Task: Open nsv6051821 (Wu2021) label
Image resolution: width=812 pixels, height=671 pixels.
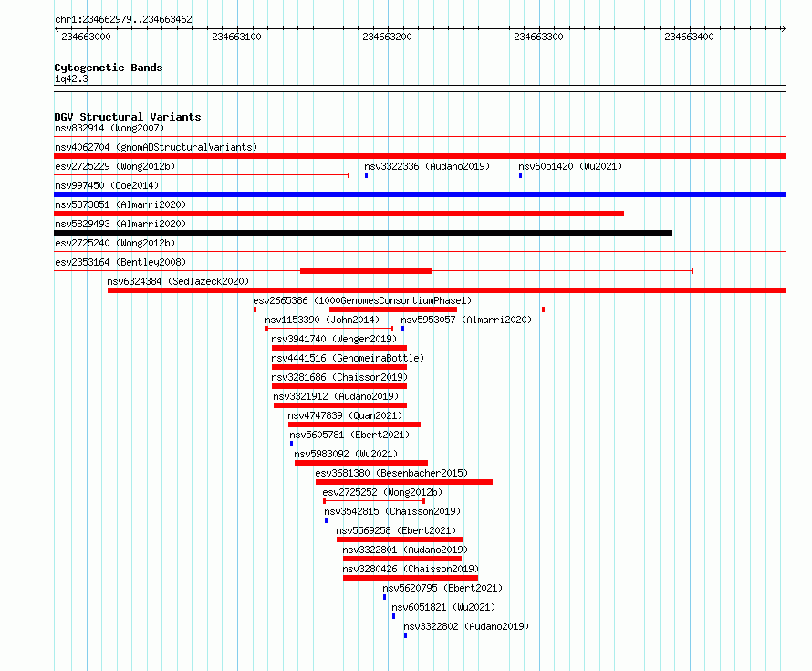Action: coord(443,607)
